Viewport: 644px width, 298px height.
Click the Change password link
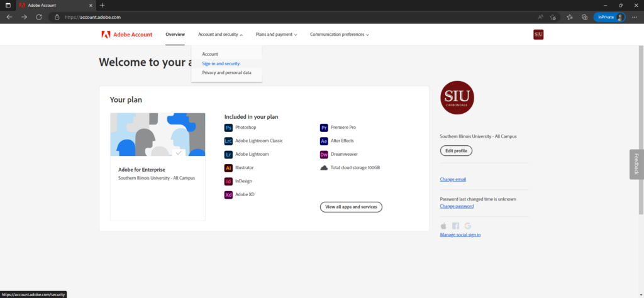[457, 206]
